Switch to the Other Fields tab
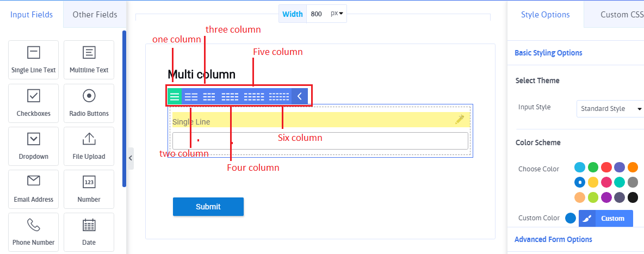Screen dimensions: 644x254 click(x=95, y=15)
